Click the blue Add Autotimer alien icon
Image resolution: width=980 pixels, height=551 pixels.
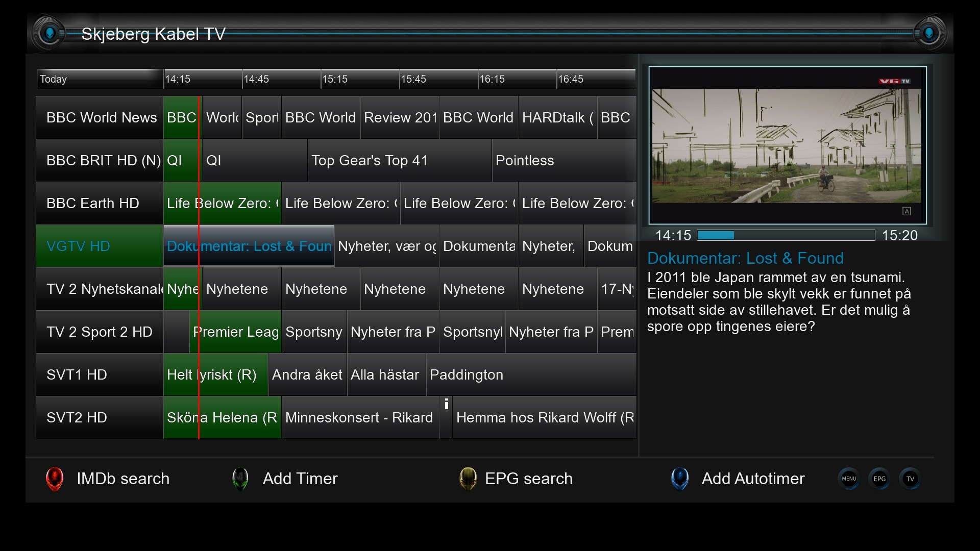(680, 479)
